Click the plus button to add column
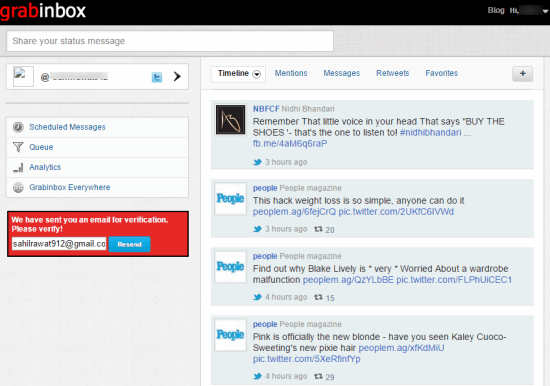The height and width of the screenshot is (386, 550). coord(523,74)
